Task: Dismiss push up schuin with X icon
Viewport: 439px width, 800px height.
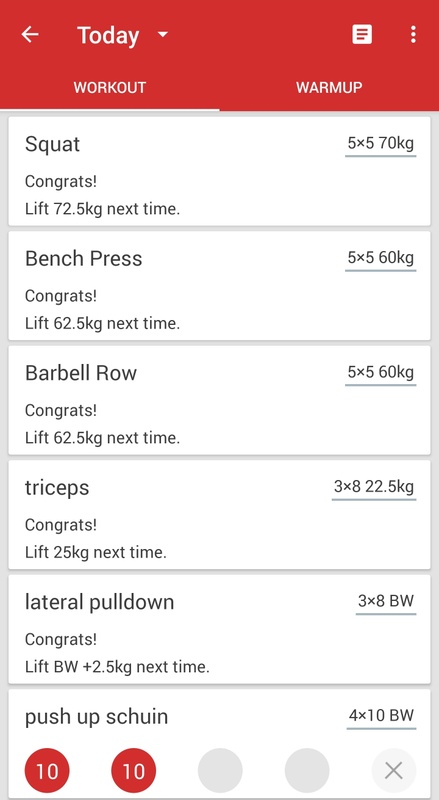Action: pos(394,770)
